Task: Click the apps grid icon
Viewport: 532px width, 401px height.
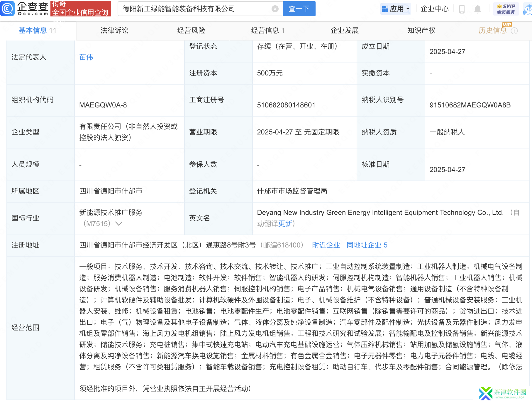Action: pyautogui.click(x=385, y=9)
